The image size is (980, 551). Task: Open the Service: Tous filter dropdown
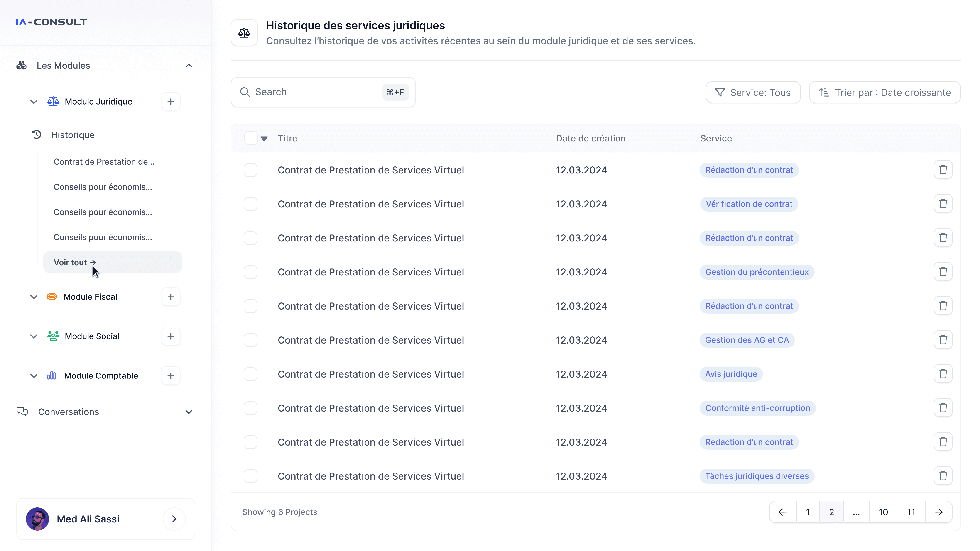click(x=753, y=93)
